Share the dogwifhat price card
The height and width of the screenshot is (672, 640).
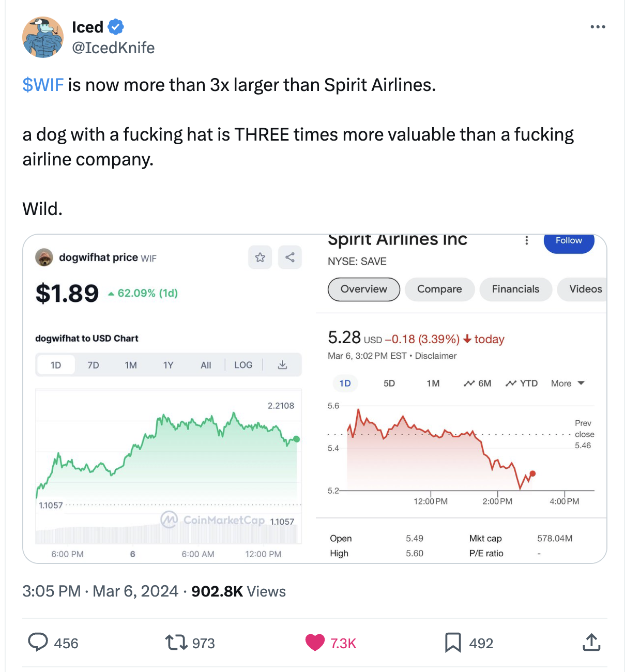click(290, 257)
